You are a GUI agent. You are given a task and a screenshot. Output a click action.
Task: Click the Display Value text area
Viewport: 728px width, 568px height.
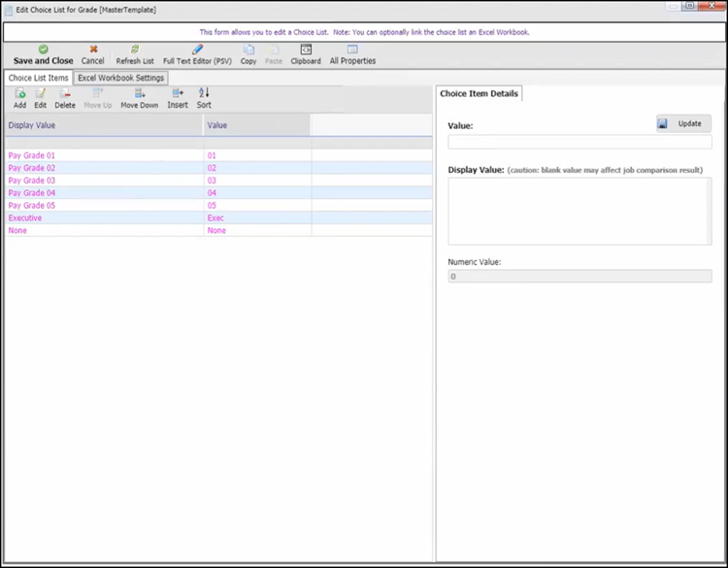click(579, 211)
